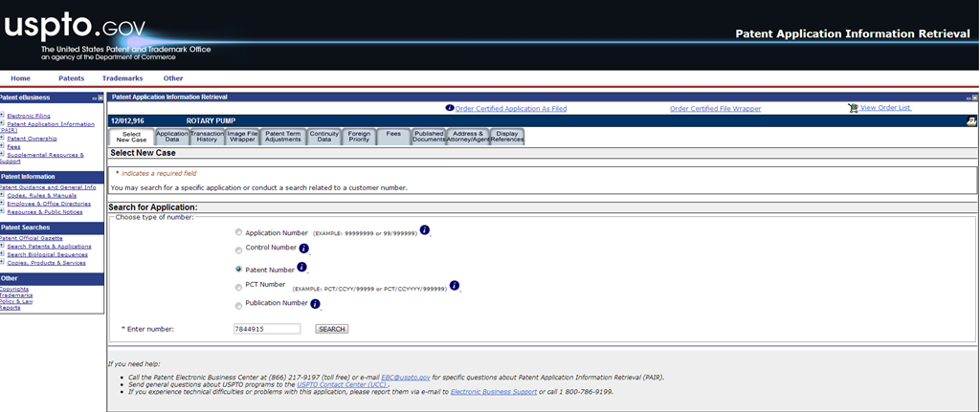980x412 pixels.
Task: Click the uspto.gov logo
Action: point(75,26)
